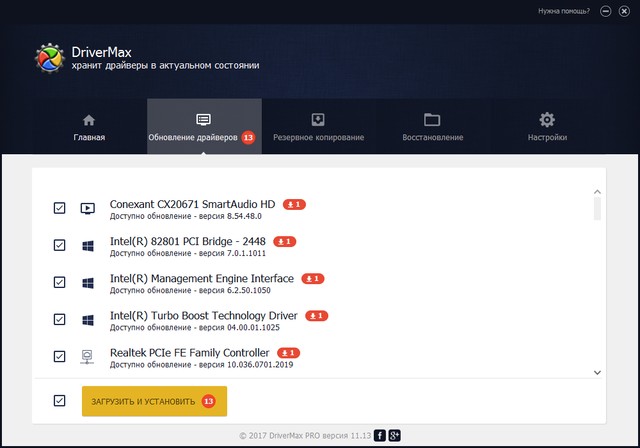Select Conexant CX20671 SmartAudio HD name
The height and width of the screenshot is (448, 640).
point(193,204)
